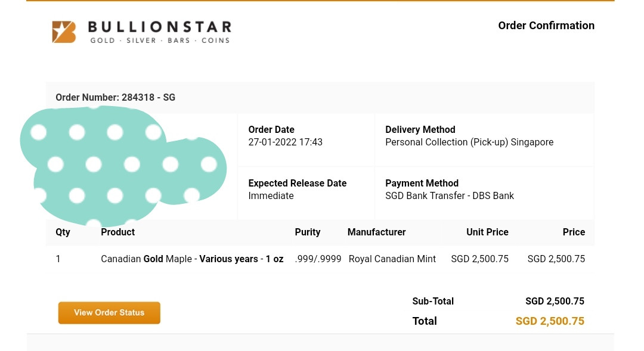Click the Royal Canadian Mint manufacturer cell

[392, 259]
